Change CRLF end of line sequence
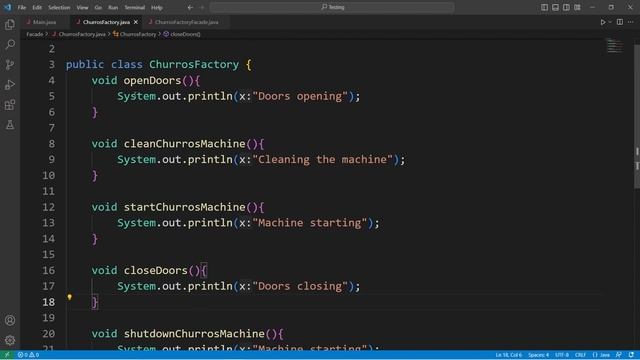 (580, 355)
